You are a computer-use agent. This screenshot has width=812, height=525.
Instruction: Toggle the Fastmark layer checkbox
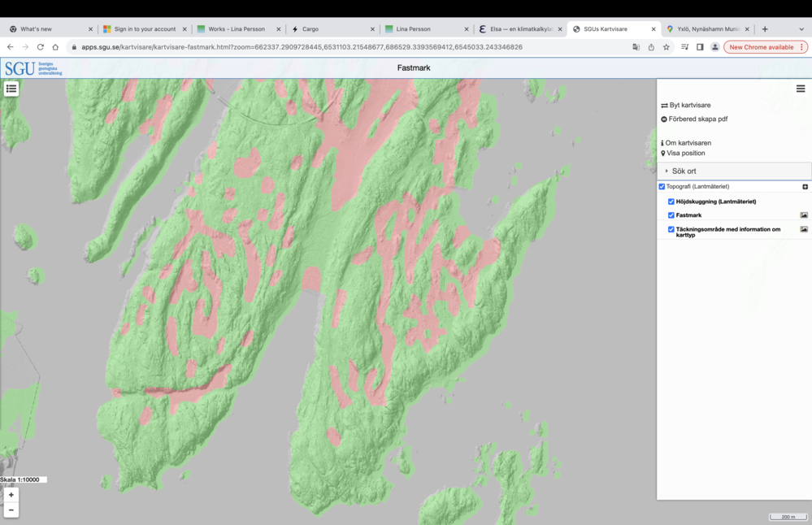click(x=671, y=215)
